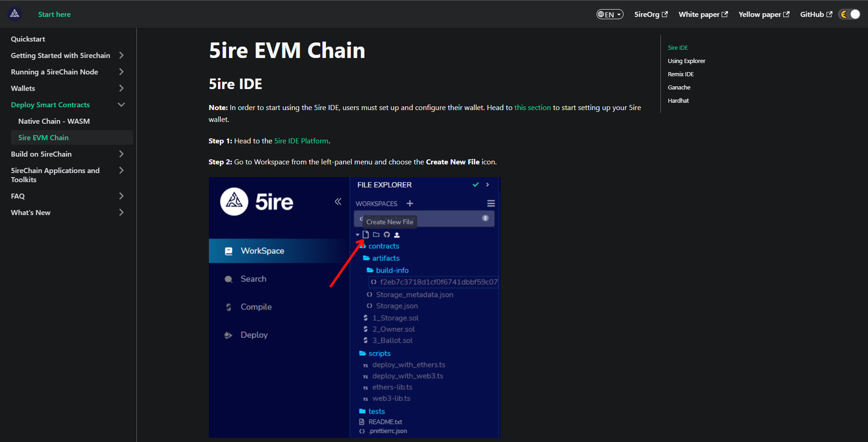Screen dimensions: 868x442
Task: Click the workspaces hamburger menu icon
Action: click(491, 203)
